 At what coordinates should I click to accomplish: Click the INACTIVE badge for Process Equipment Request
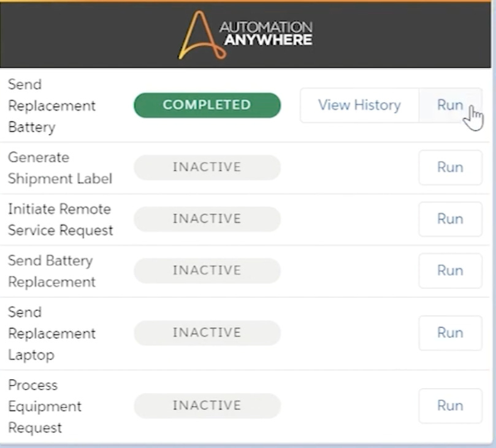pyautogui.click(x=207, y=405)
